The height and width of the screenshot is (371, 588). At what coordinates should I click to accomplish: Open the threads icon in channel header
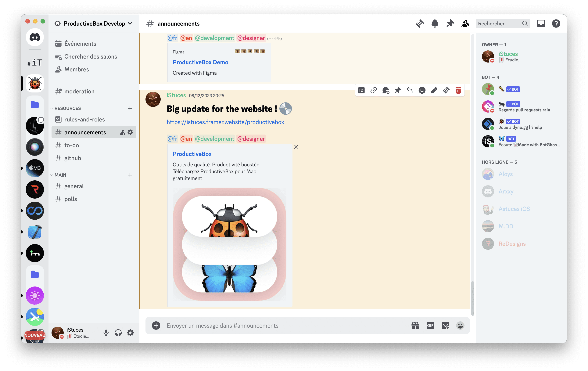point(420,24)
